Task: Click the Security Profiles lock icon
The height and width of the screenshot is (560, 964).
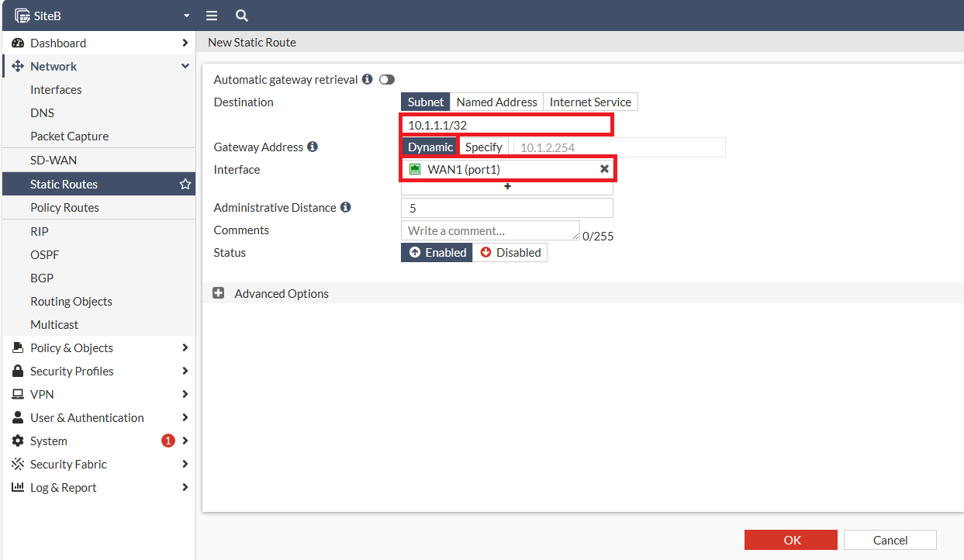Action: 18,371
